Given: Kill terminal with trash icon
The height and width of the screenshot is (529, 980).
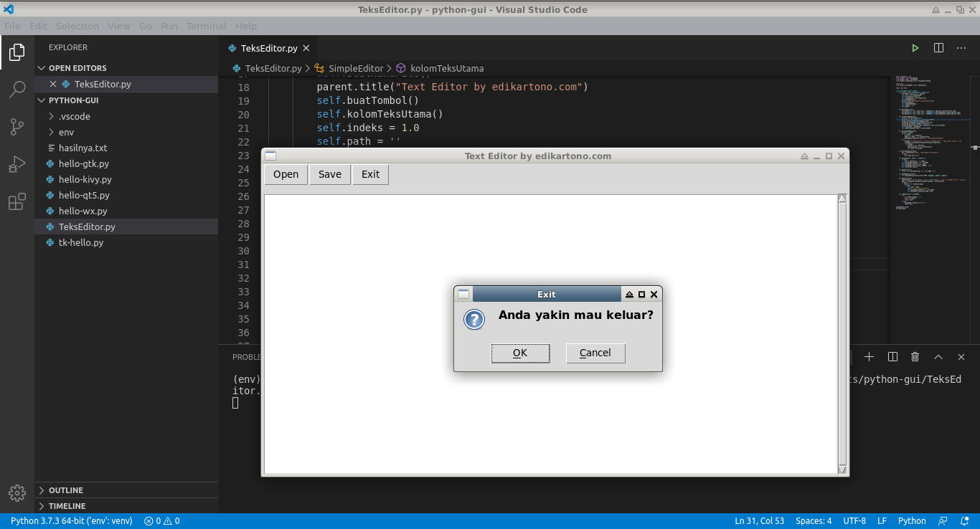Looking at the screenshot, I should point(915,356).
